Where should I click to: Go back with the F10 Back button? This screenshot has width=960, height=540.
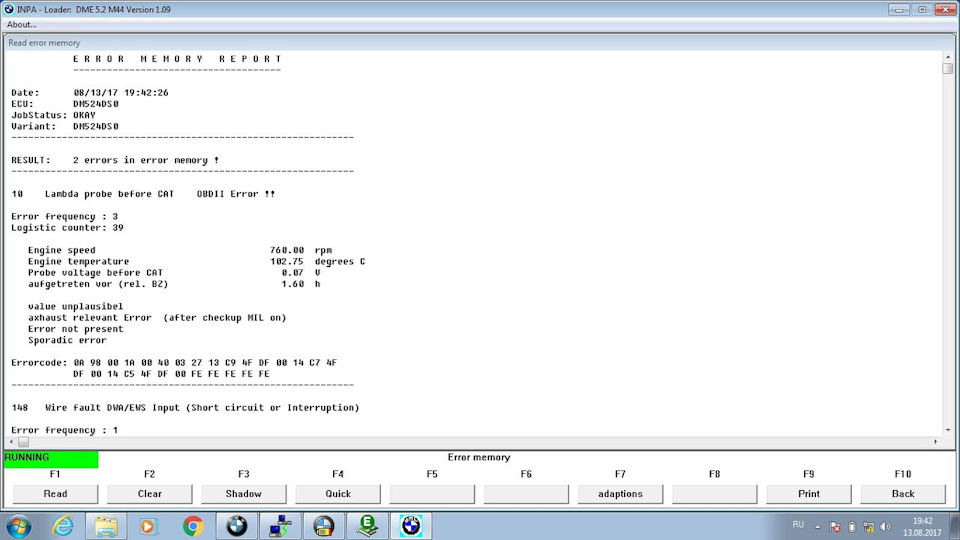[x=903, y=493]
